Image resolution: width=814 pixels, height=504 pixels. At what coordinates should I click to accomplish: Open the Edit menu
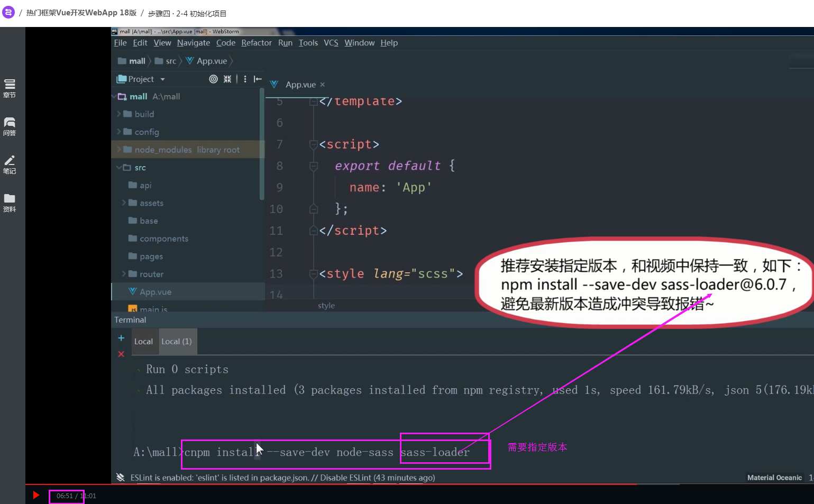click(140, 43)
